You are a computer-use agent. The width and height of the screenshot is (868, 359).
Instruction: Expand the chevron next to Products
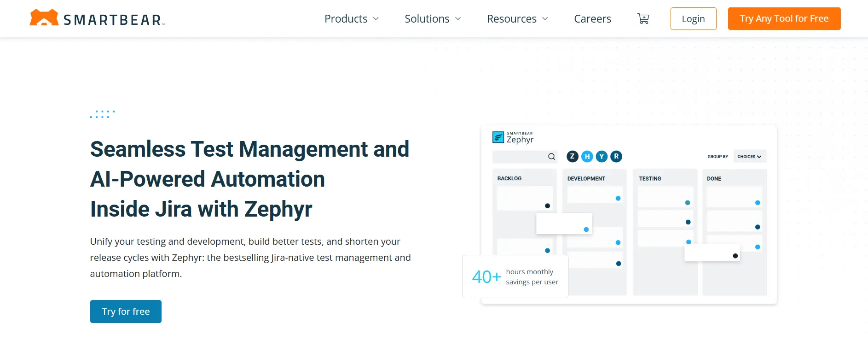coord(376,19)
